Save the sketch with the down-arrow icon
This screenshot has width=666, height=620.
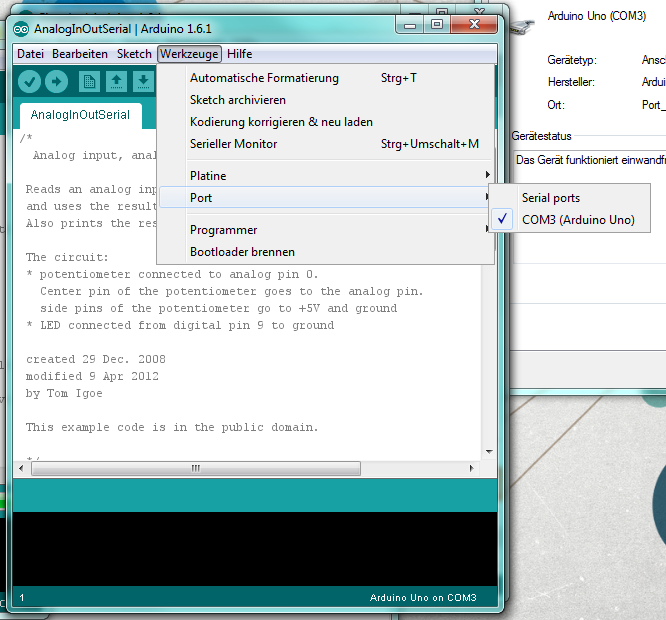coord(144,82)
